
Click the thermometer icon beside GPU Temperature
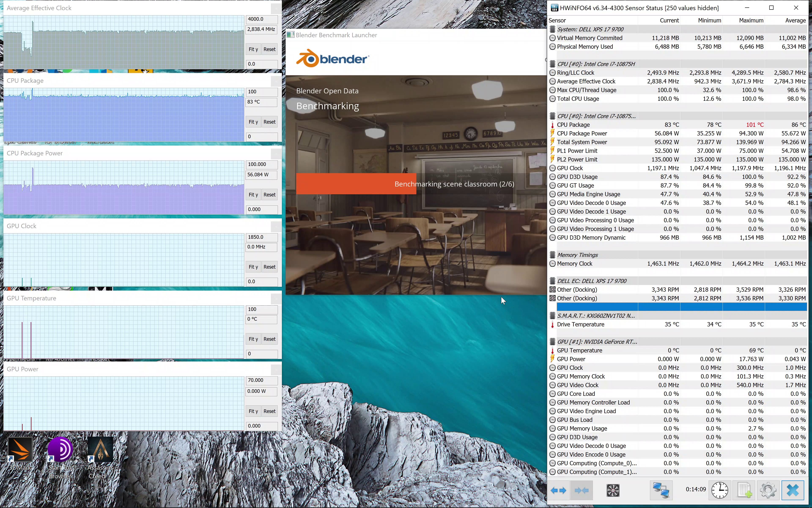click(x=552, y=351)
